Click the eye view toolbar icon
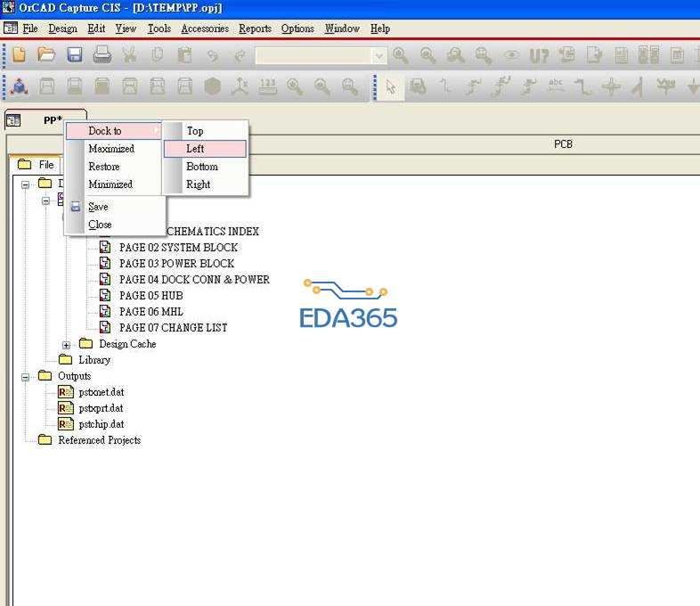 [511, 55]
